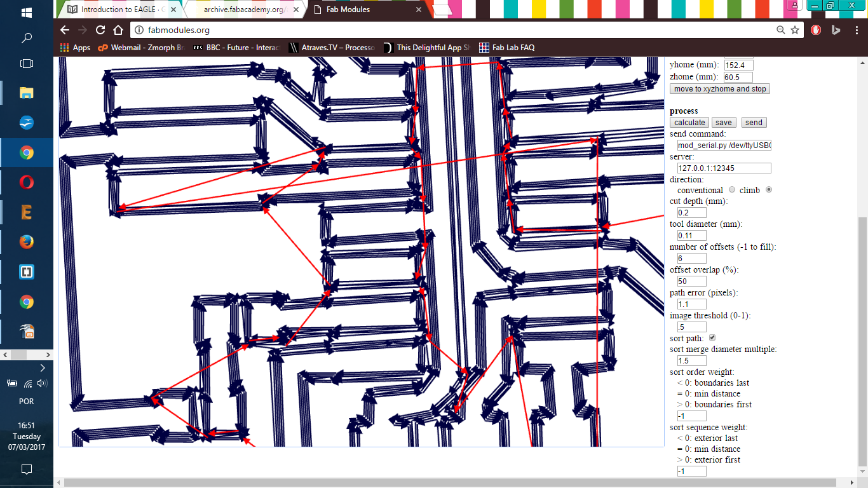Click the tool diameter (mm) field

[692, 236]
